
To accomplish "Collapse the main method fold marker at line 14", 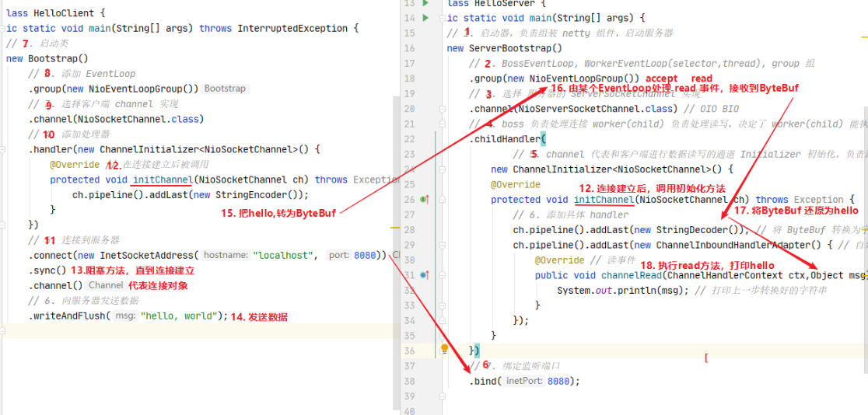I will point(443,18).
